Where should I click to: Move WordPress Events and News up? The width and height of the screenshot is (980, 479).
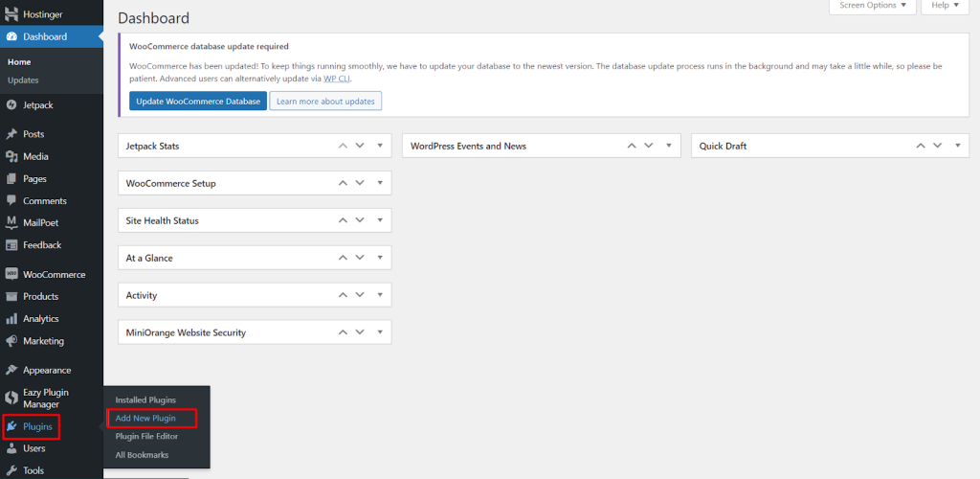click(x=632, y=146)
